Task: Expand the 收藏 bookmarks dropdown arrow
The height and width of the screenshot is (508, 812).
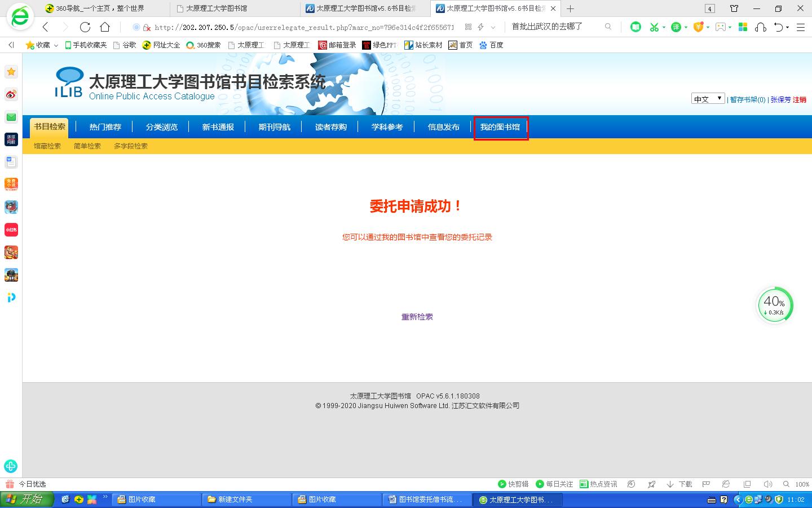Action: point(56,45)
